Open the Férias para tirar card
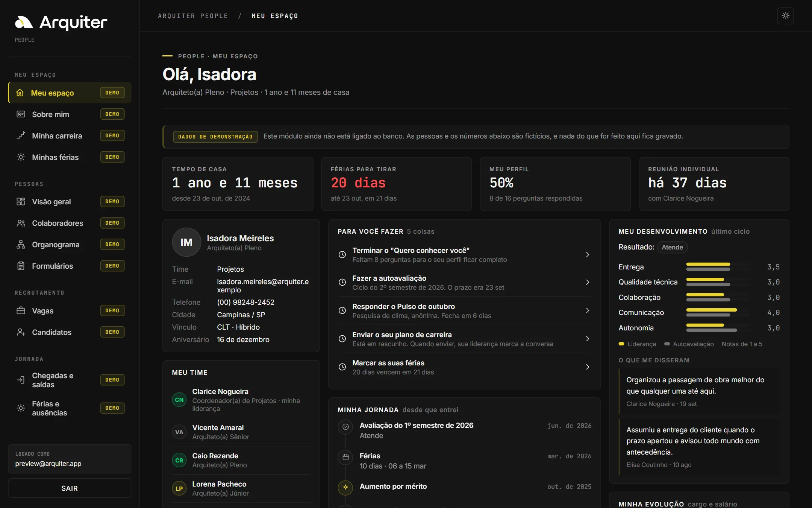The height and width of the screenshot is (508, 812). tap(396, 184)
